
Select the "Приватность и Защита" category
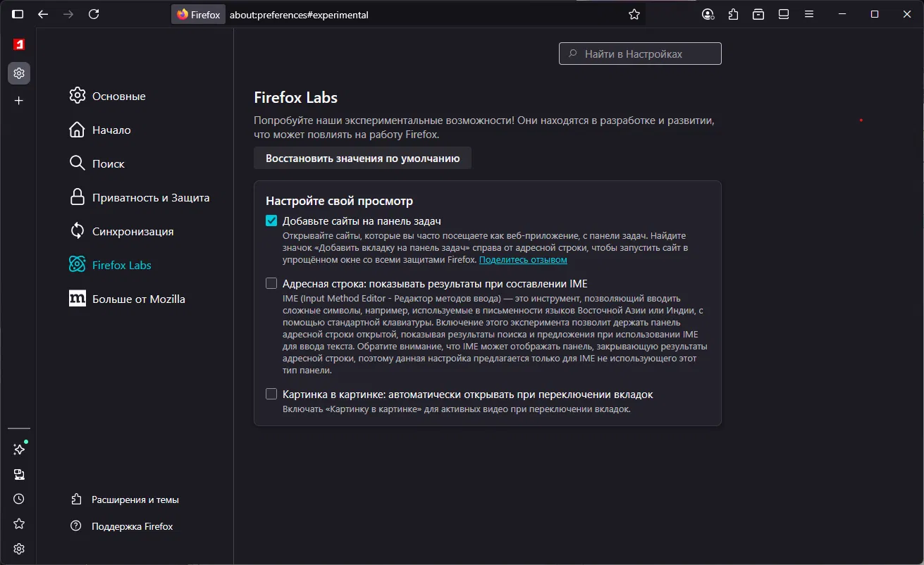click(x=150, y=198)
